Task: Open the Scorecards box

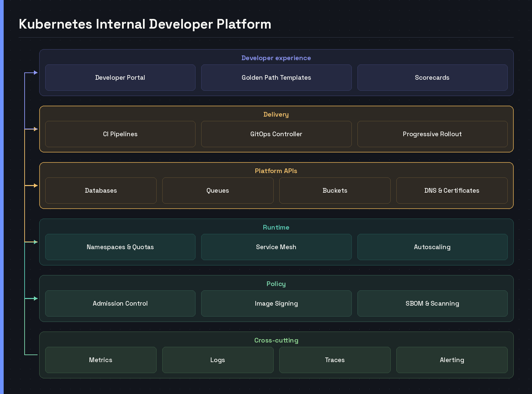Action: click(432, 77)
